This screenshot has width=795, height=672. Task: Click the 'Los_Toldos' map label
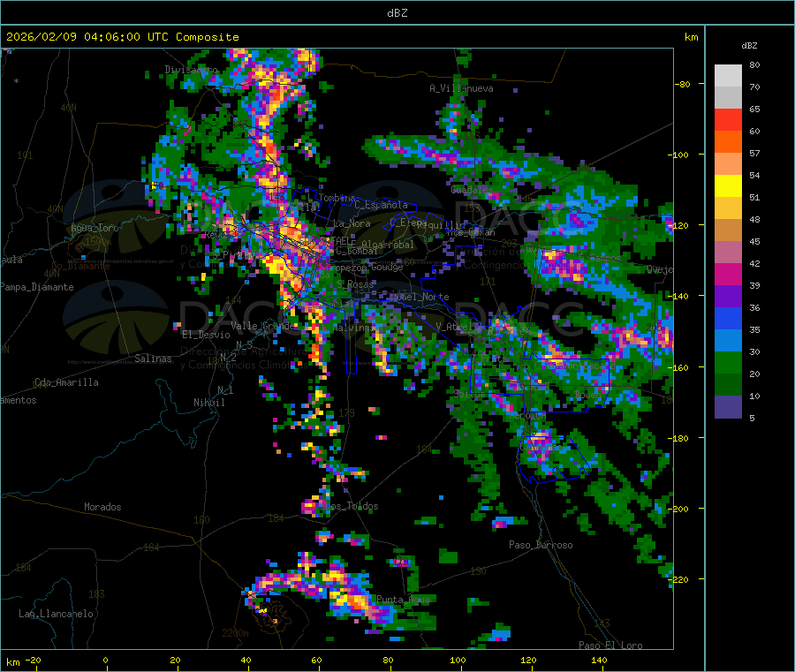pyautogui.click(x=352, y=506)
